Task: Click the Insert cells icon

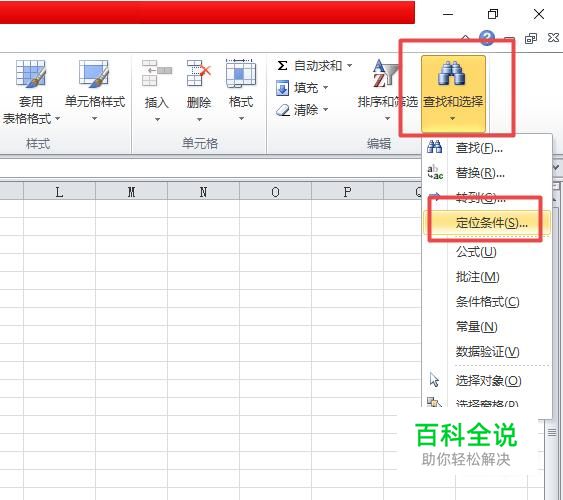Action: coord(157,73)
